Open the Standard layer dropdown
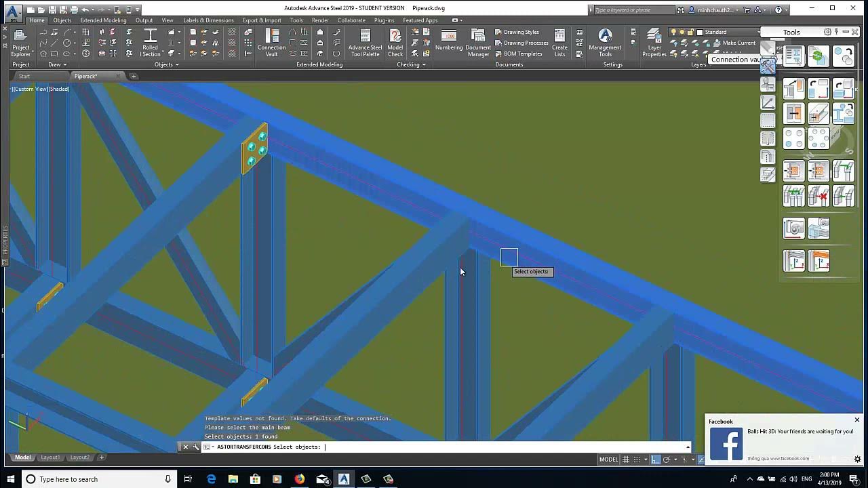 tap(759, 32)
